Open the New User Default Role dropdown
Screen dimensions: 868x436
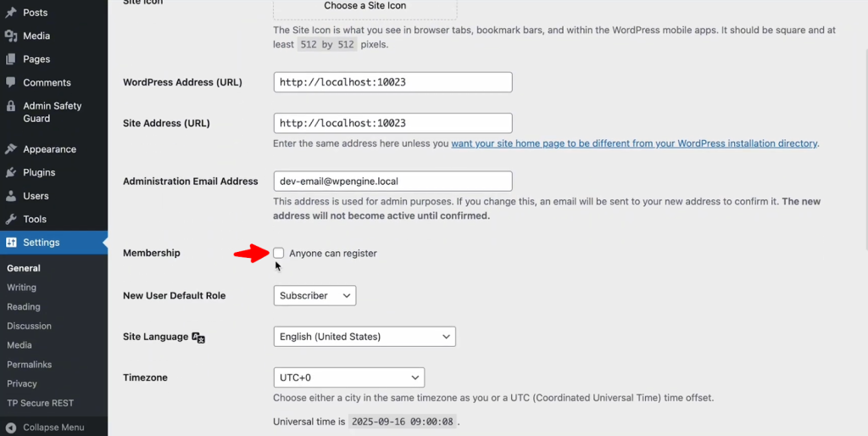click(x=314, y=295)
